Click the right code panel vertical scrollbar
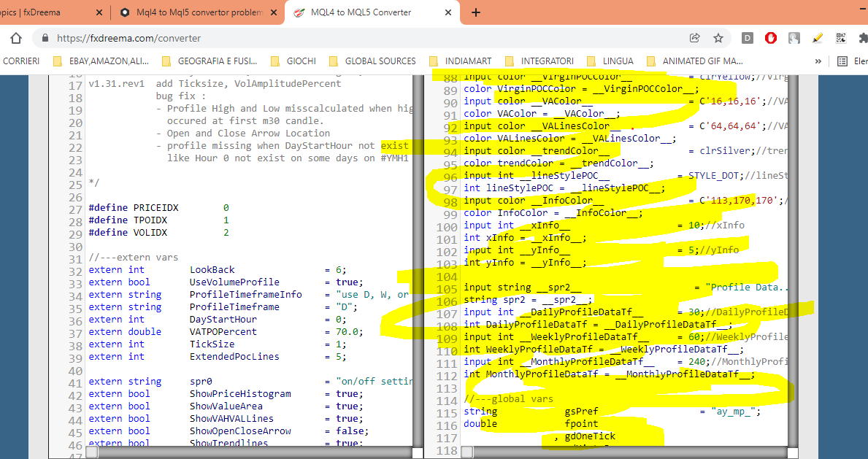The image size is (868, 459). [794, 261]
